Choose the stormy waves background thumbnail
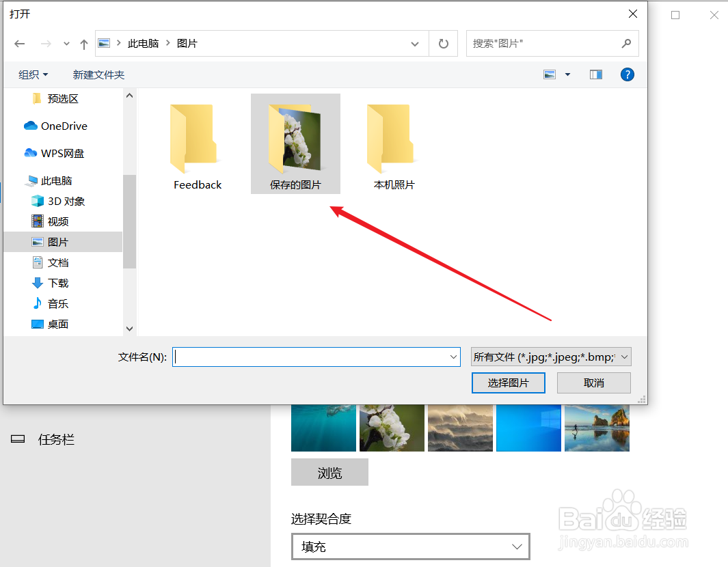 pos(460,428)
